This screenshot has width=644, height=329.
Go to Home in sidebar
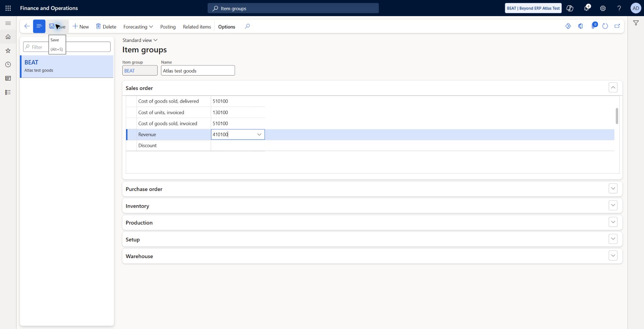point(8,37)
